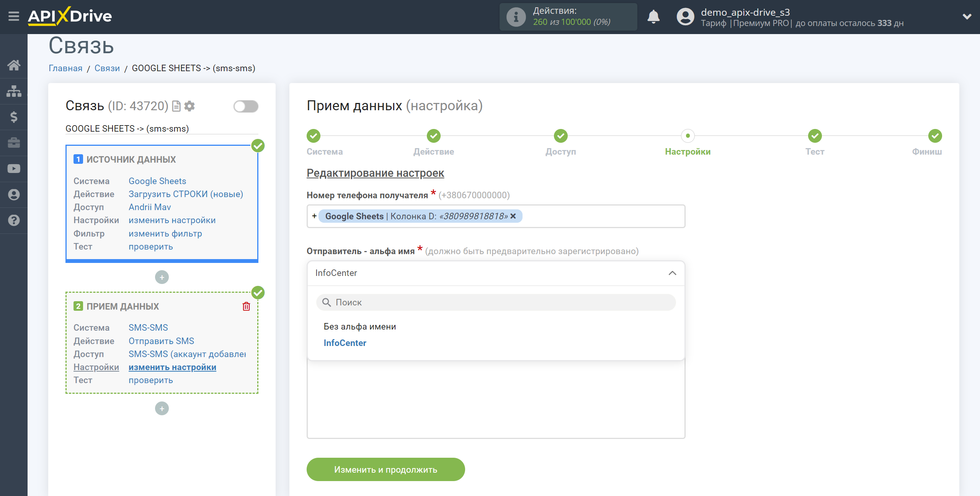
Task: Add a step between source and receiver
Action: [x=162, y=277]
